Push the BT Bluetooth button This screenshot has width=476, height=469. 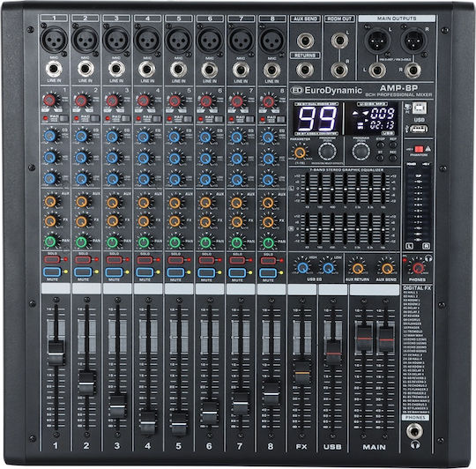point(380,157)
